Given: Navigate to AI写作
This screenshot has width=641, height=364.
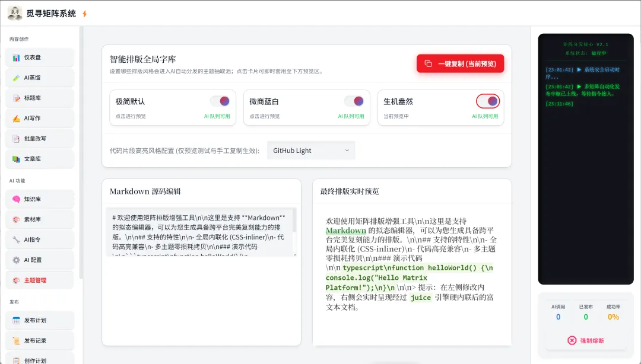Looking at the screenshot, I should coord(40,119).
